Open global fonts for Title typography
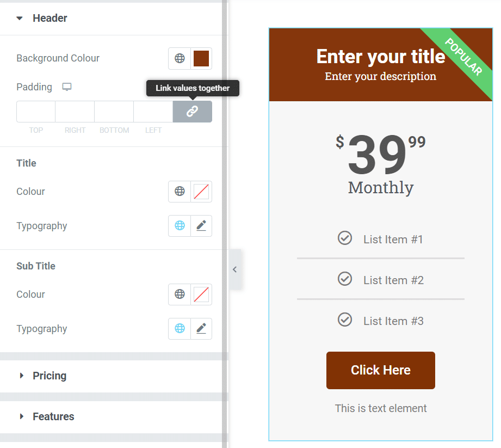501x448 pixels. pos(179,225)
